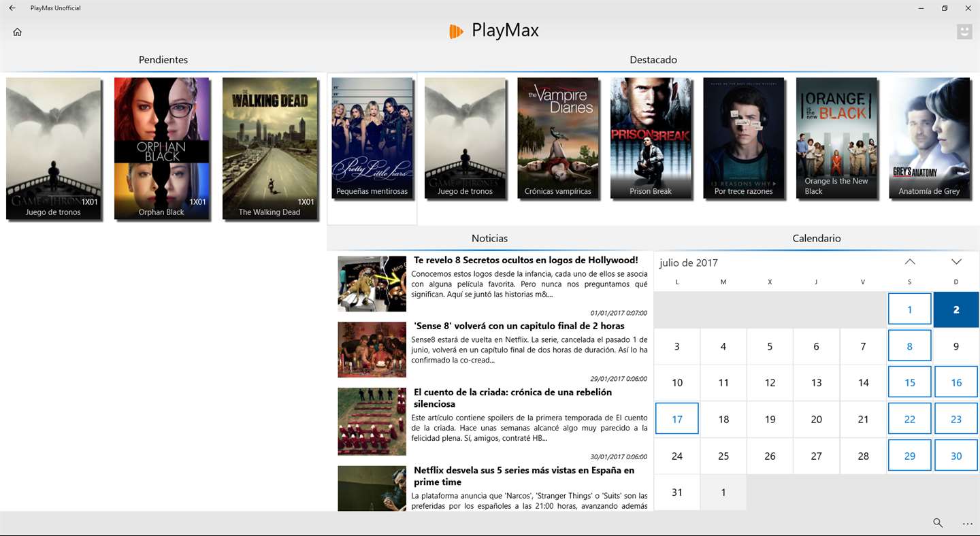
Task: Open El cuento de la criada article
Action: [512, 398]
